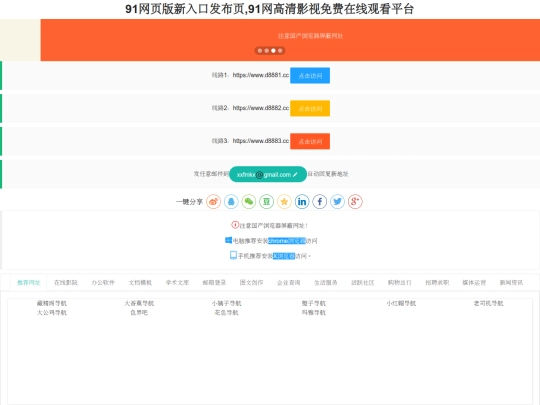Open the https://www.d8883.cc address
540x405 pixels.
click(x=261, y=141)
